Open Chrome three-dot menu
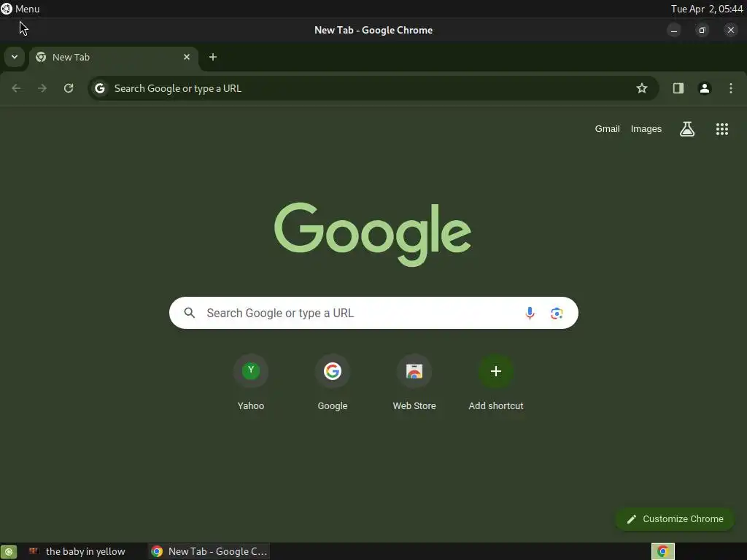 pyautogui.click(x=730, y=88)
